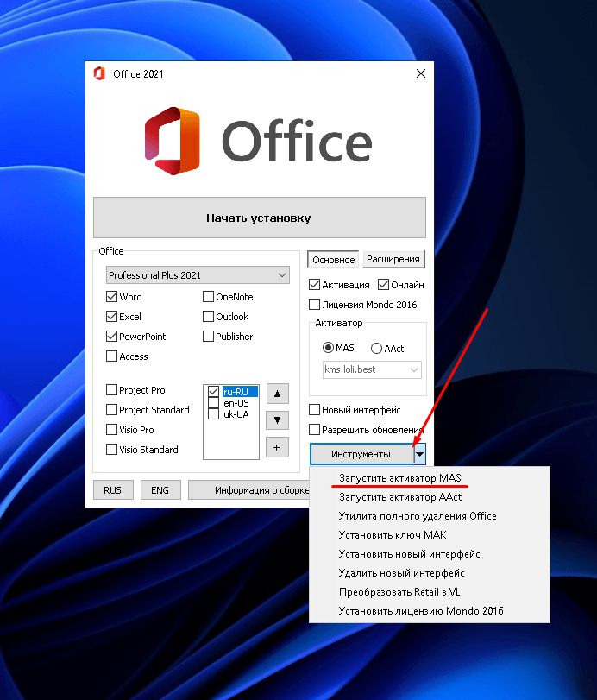Image resolution: width=597 pixels, height=700 pixels.
Task: Choose Установить лицензию Mondo 2016
Action: pos(421,611)
